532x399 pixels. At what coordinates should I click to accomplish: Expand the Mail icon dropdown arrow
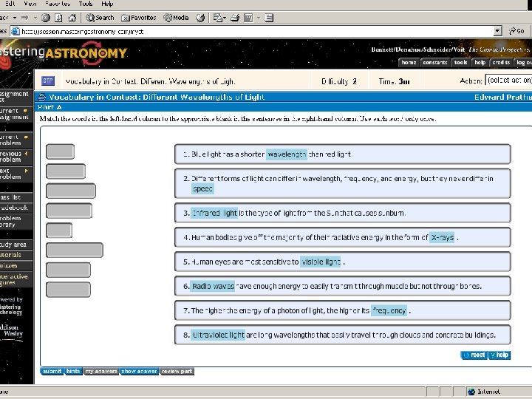pos(225,18)
